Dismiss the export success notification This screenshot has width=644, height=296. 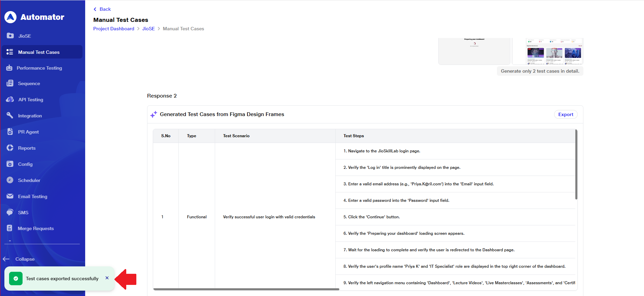[107, 278]
